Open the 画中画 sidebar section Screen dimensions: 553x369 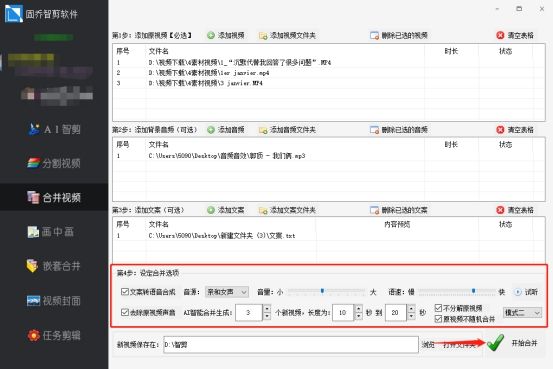(x=51, y=231)
